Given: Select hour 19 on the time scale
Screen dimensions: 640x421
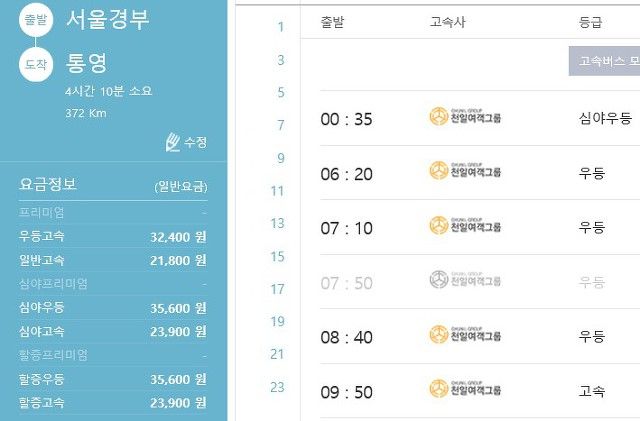Looking at the screenshot, I should click(277, 321).
